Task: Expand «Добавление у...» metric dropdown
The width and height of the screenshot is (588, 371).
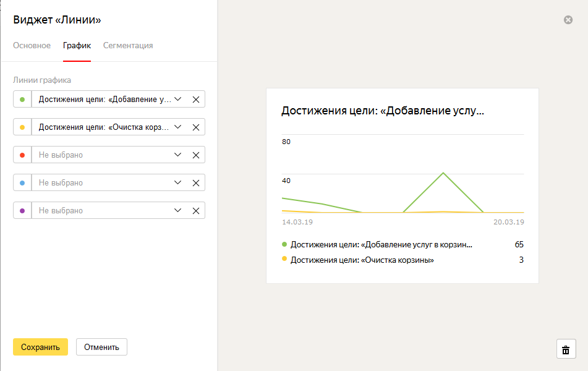Action: [x=109, y=100]
